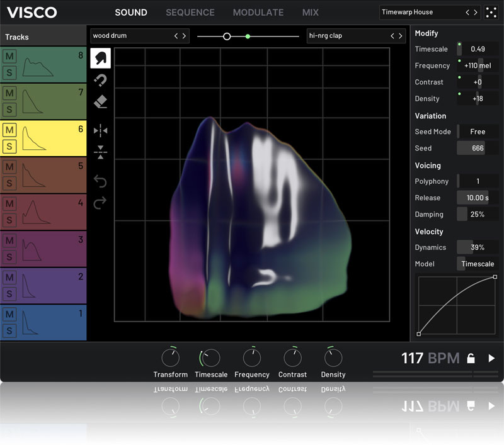Switch to the SEQUENCE tab
Image resolution: width=504 pixels, height=445 pixels.
190,13
